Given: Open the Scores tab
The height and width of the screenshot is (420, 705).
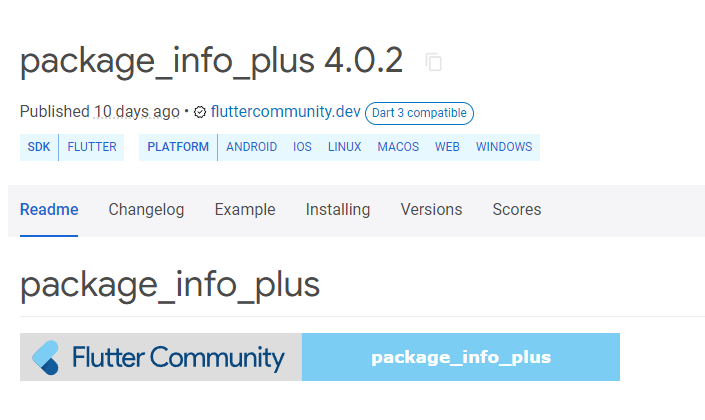Looking at the screenshot, I should pyautogui.click(x=517, y=210).
